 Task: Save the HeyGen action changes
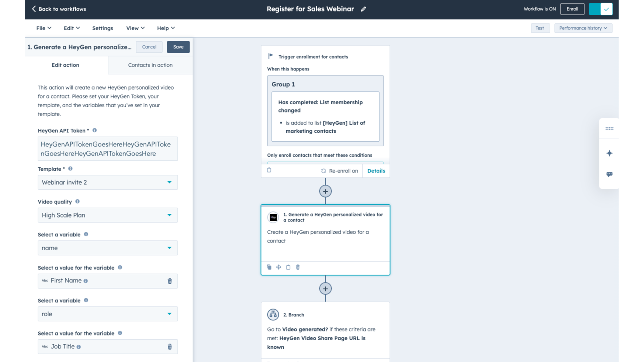tap(178, 47)
